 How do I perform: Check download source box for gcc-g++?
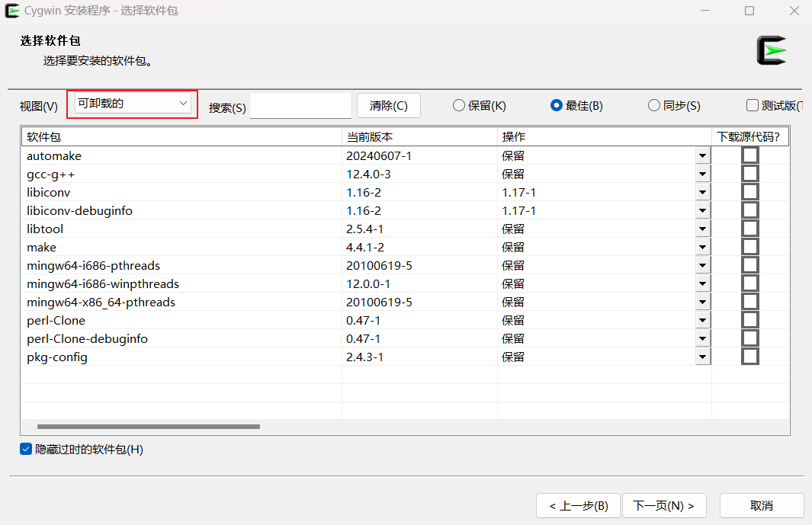749,174
